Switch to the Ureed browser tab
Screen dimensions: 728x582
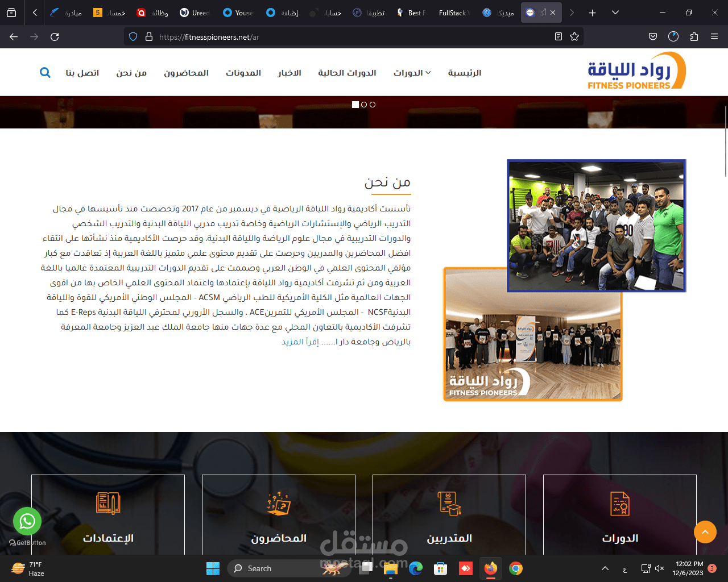tap(195, 13)
